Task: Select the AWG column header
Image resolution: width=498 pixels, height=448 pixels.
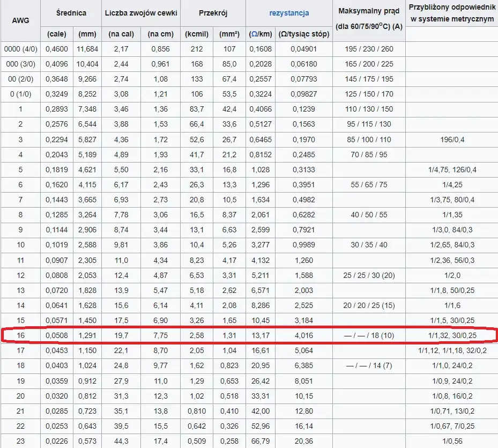Action: [21, 21]
